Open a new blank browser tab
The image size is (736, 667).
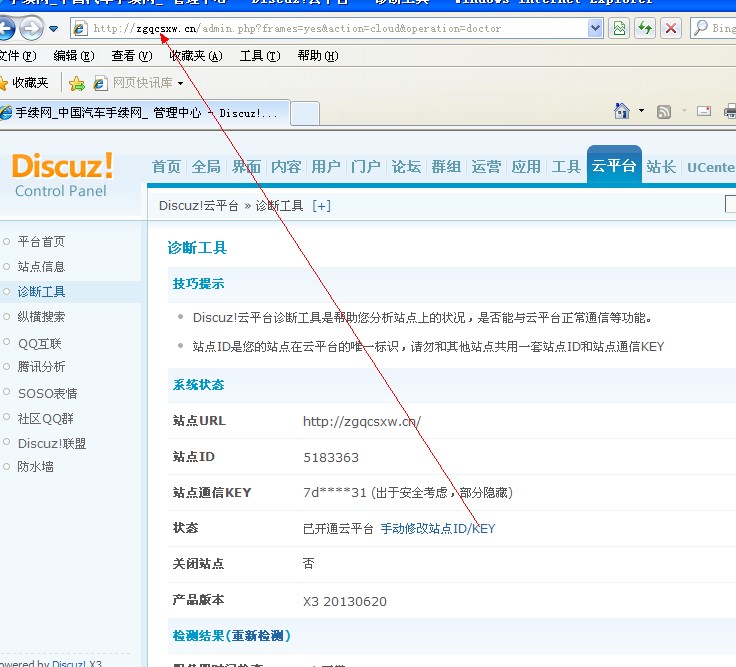coord(305,113)
